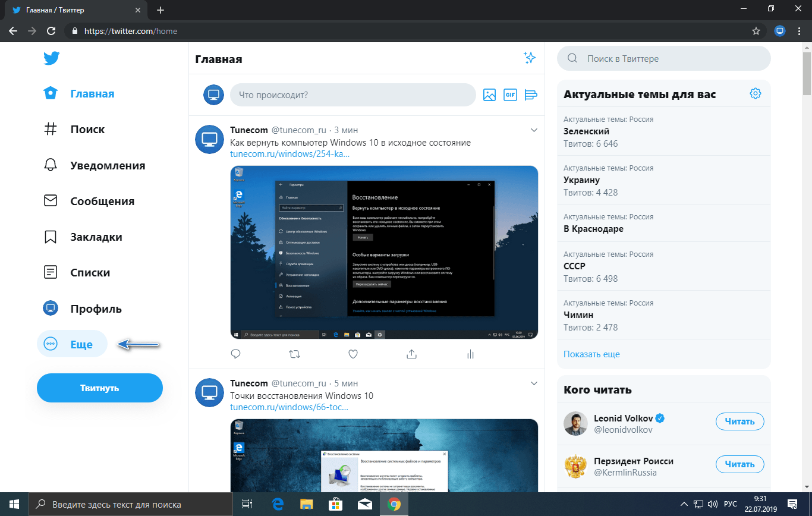This screenshot has height=516, width=812.
Task: Like the first Tunecom tweet
Action: click(353, 354)
